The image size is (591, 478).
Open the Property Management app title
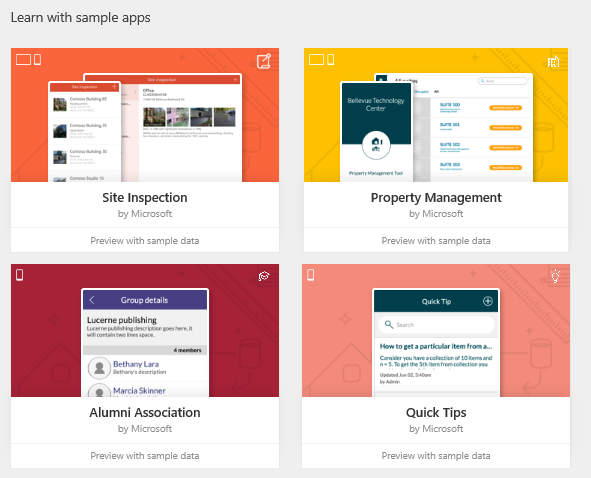click(436, 198)
